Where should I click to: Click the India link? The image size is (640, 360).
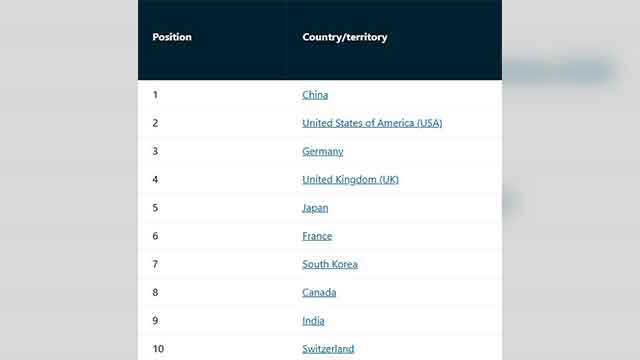[313, 321]
